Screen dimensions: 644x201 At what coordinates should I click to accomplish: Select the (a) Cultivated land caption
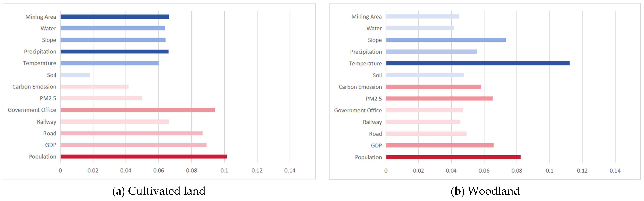coord(159,191)
